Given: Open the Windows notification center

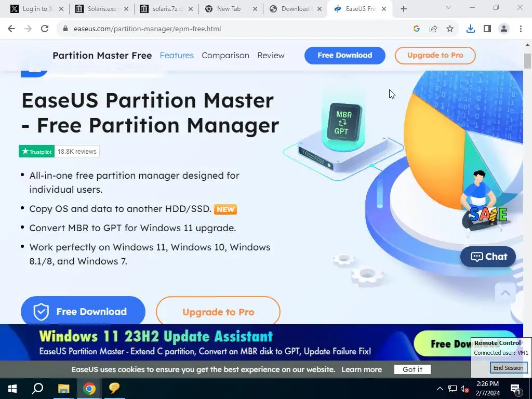Looking at the screenshot, I should click(516, 389).
